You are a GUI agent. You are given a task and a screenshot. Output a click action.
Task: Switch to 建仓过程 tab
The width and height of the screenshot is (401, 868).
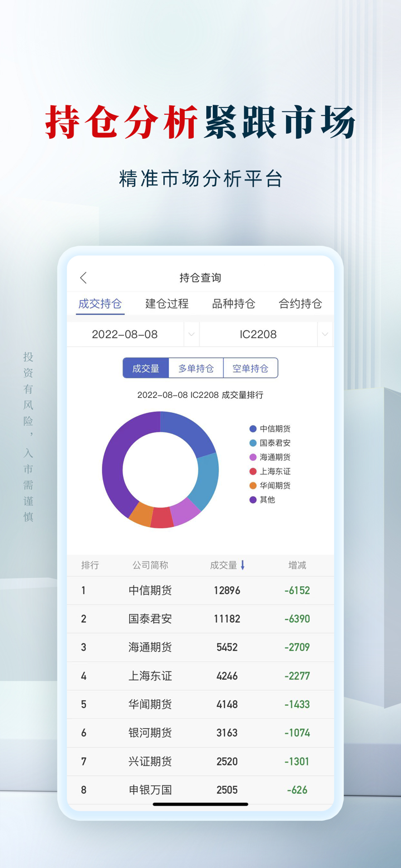pyautogui.click(x=167, y=304)
